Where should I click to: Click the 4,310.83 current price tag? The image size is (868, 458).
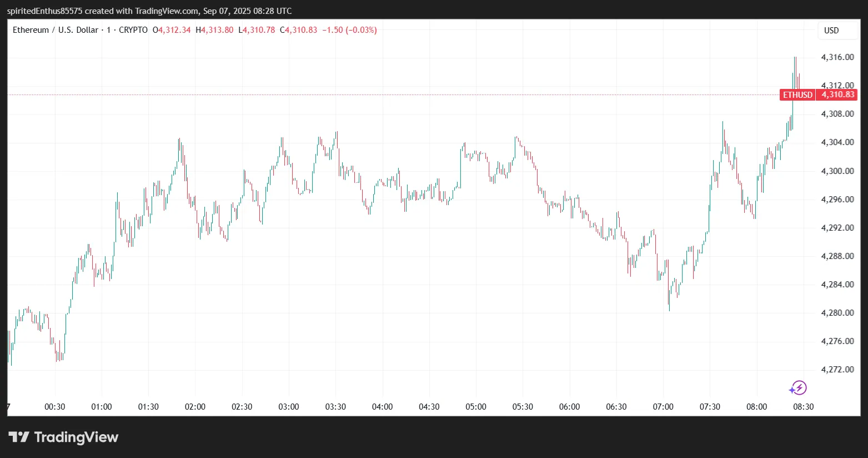[x=837, y=94]
